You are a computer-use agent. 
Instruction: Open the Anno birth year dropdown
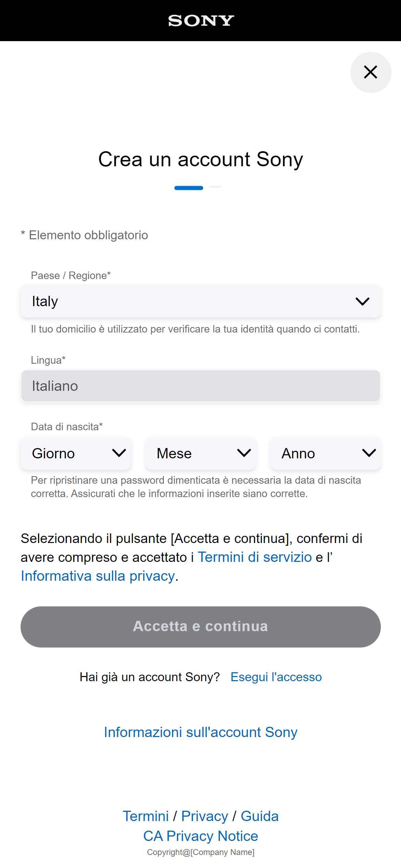(326, 453)
